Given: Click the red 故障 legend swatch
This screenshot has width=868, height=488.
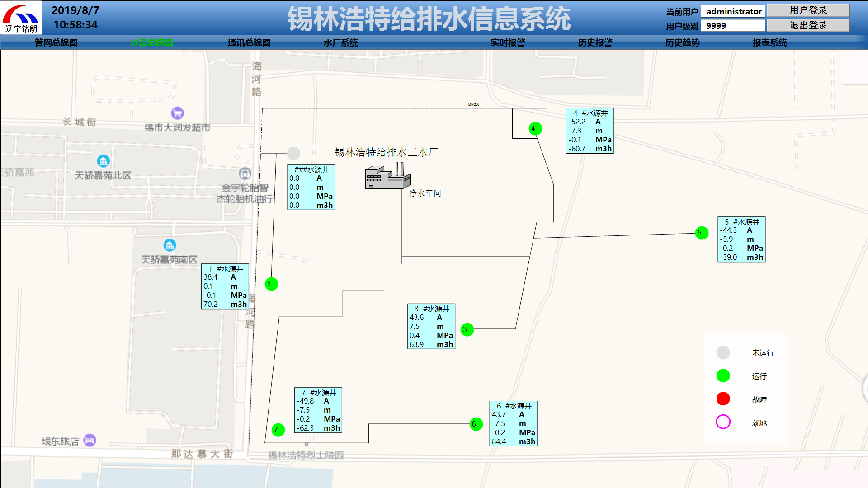Looking at the screenshot, I should [x=723, y=399].
